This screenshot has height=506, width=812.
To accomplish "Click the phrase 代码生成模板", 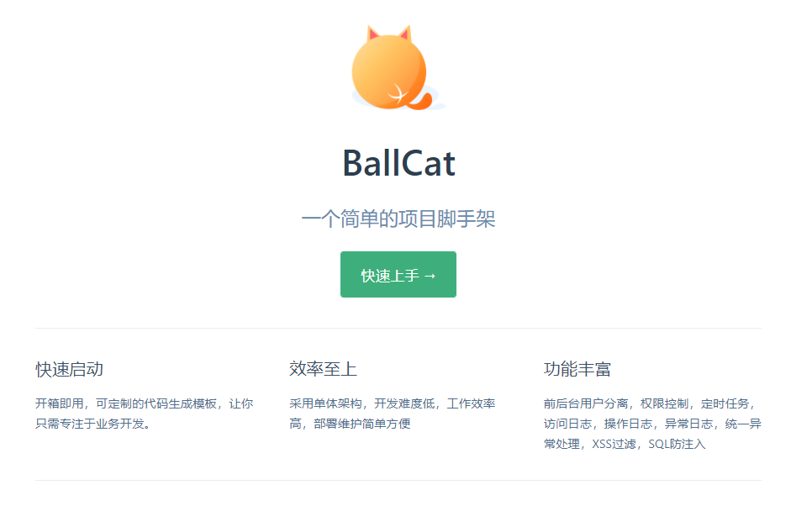I will point(180,403).
